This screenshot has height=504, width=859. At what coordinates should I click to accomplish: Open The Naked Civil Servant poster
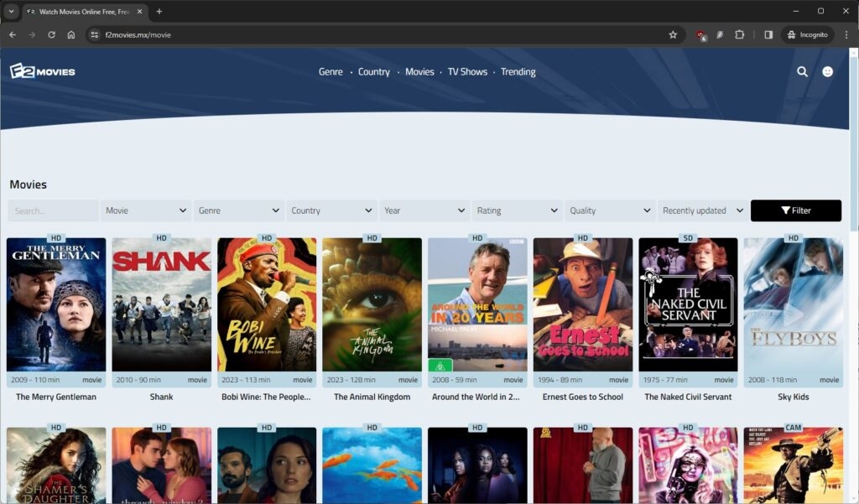point(688,304)
